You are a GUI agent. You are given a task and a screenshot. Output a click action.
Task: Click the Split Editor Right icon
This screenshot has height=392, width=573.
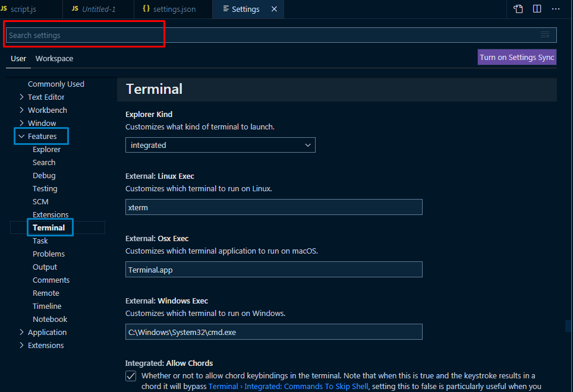(x=537, y=9)
